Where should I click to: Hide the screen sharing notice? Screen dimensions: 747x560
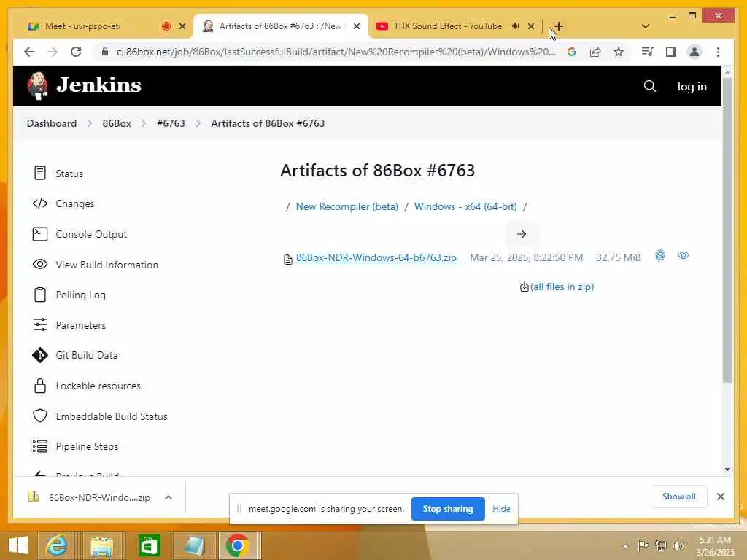coord(501,509)
